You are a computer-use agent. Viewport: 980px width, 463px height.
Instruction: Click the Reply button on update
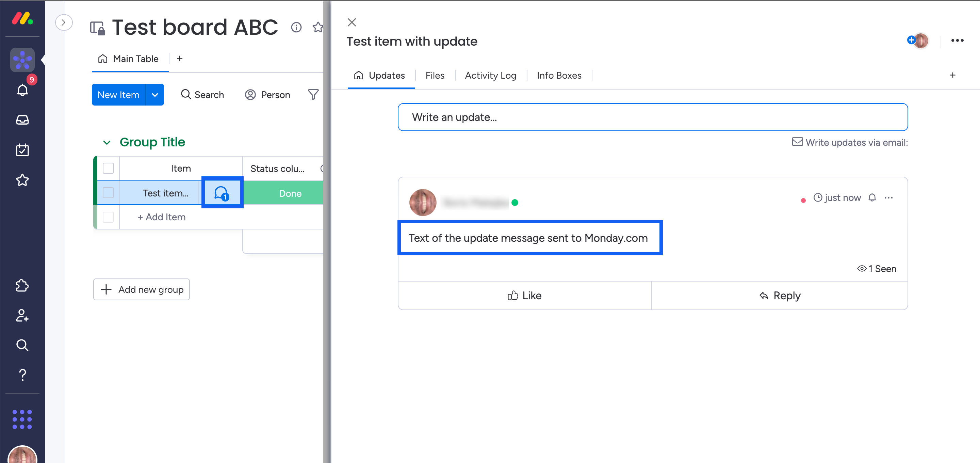coord(780,296)
